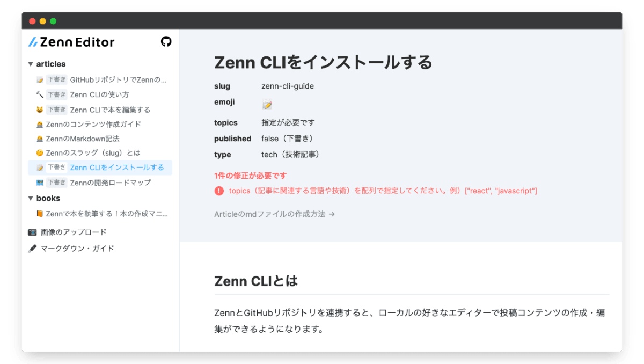Select highlighted Zenn CLIをインストールする item
Viewport: 644px width, 364px height.
tap(100, 168)
